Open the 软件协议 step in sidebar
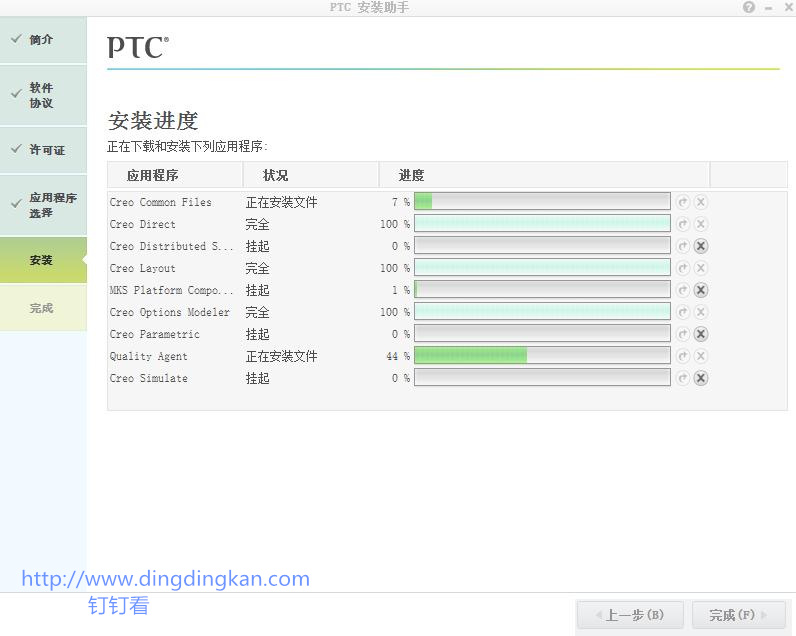 pyautogui.click(x=43, y=95)
